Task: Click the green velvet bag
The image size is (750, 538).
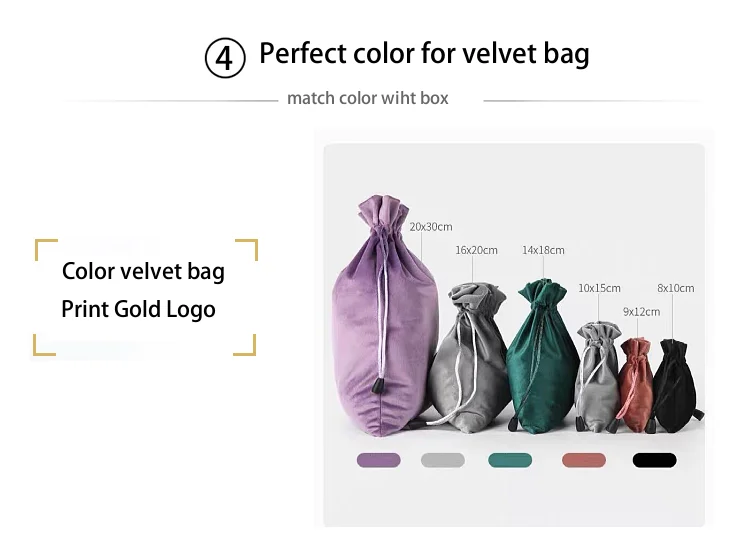Action: (x=542, y=356)
